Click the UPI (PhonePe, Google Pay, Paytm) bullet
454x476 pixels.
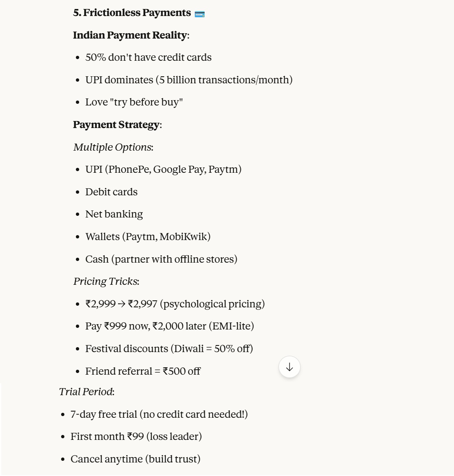point(163,169)
